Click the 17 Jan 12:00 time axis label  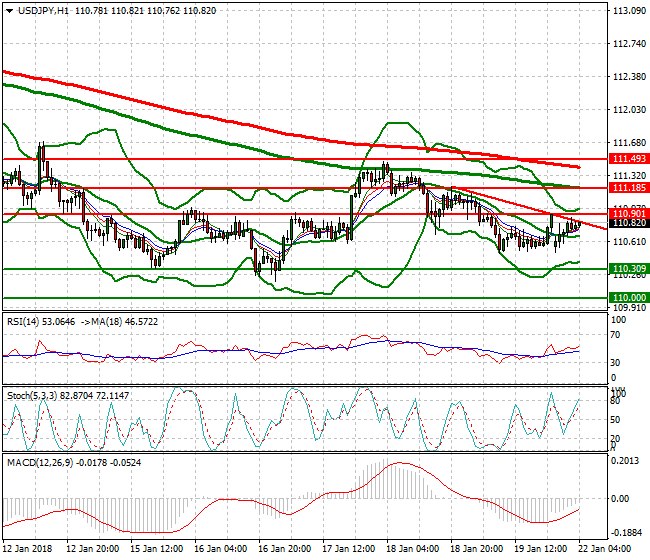(x=349, y=549)
